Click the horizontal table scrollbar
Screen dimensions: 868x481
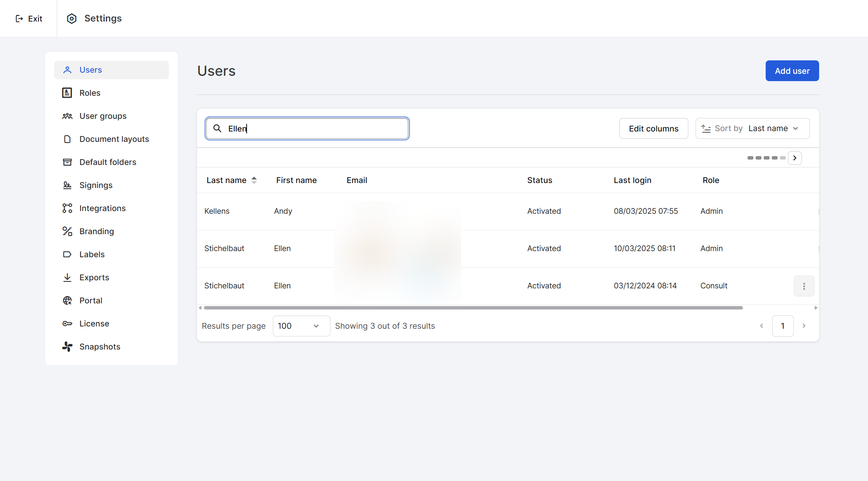click(473, 308)
